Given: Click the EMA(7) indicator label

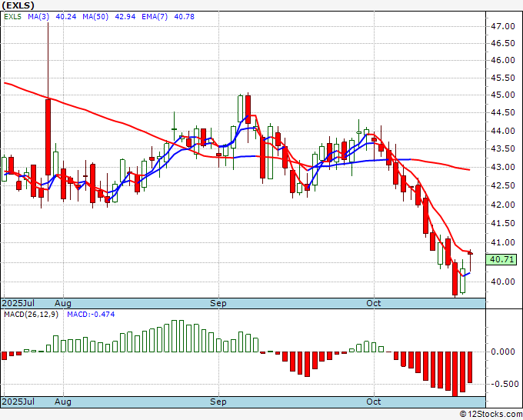Looking at the screenshot, I should tap(155, 17).
